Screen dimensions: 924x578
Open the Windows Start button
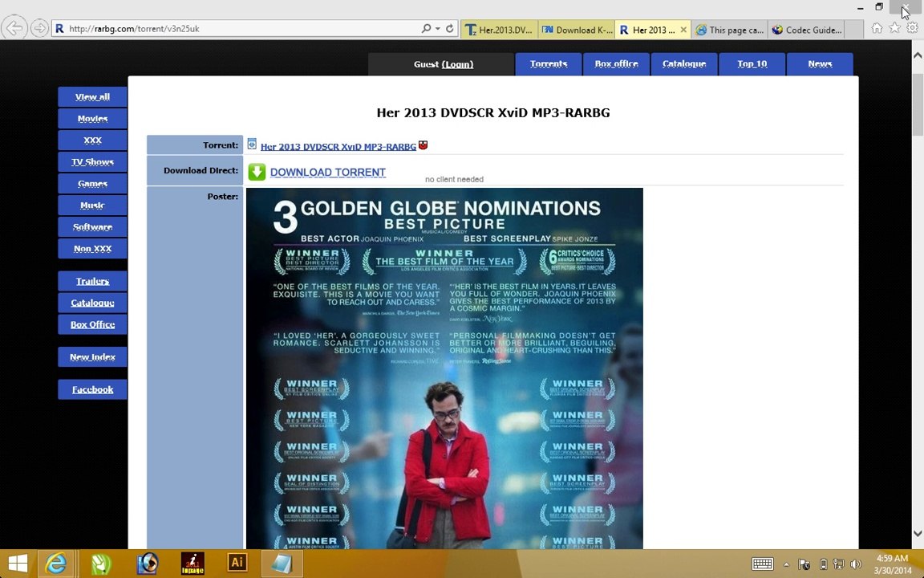coord(18,564)
